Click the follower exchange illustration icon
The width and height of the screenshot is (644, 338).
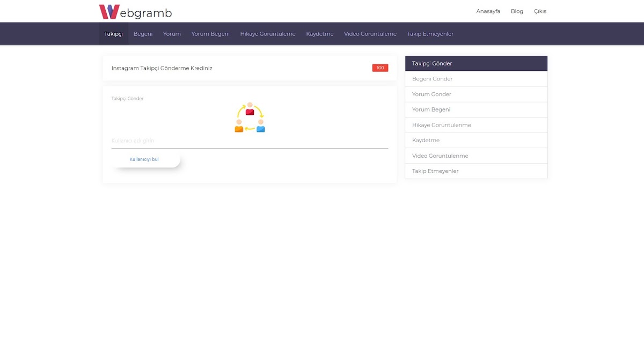pos(250,117)
